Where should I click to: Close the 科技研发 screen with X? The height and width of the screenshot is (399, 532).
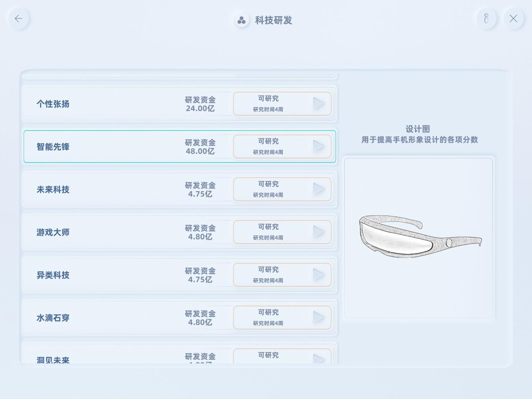coord(513,19)
